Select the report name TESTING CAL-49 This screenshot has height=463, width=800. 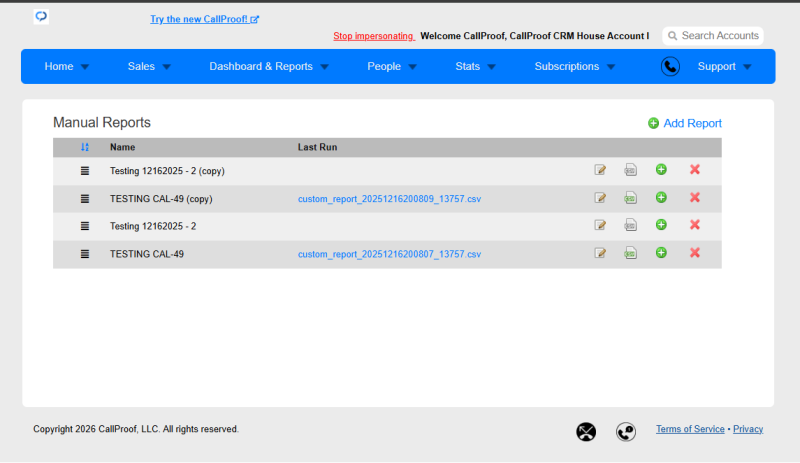click(x=147, y=254)
